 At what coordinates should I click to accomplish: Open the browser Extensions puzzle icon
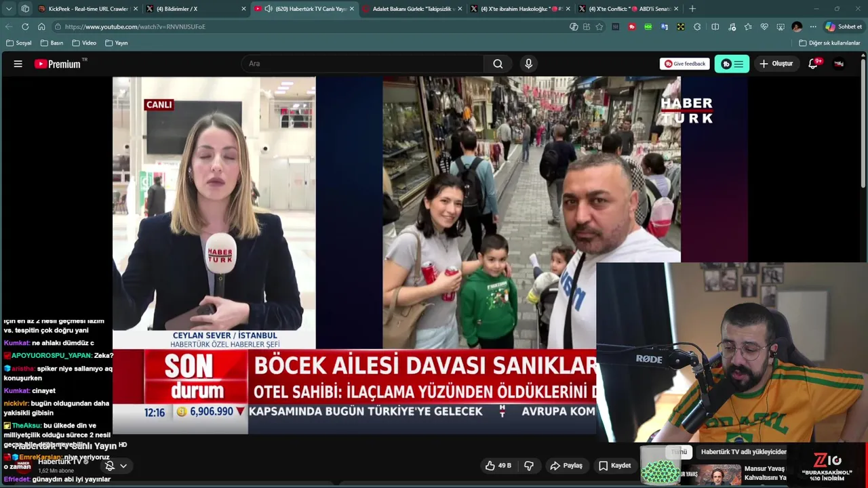[x=697, y=26]
